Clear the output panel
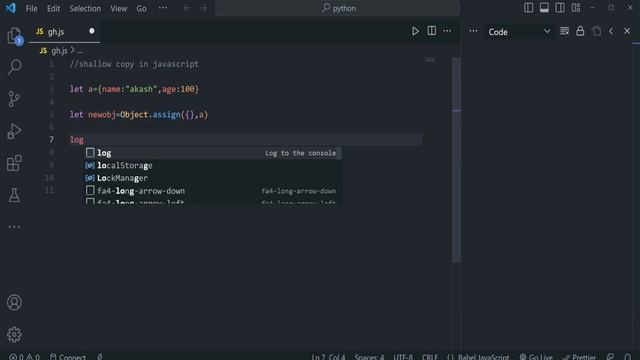Viewport: 640px width, 360px height. 564,31
